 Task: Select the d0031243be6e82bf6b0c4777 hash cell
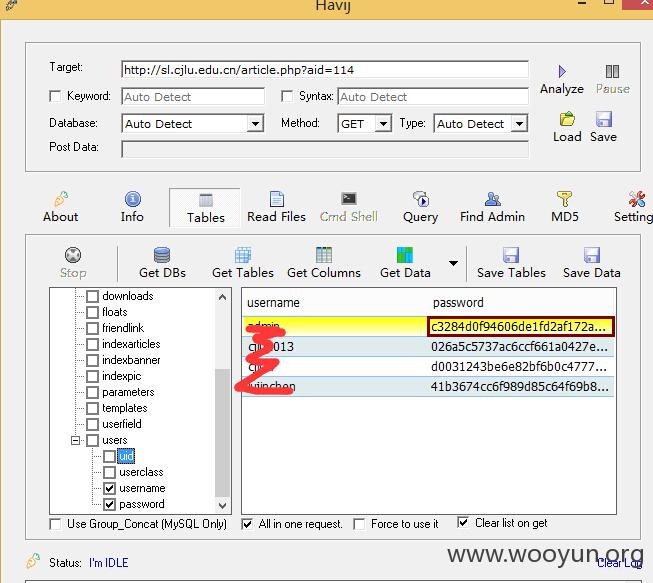[x=520, y=366]
